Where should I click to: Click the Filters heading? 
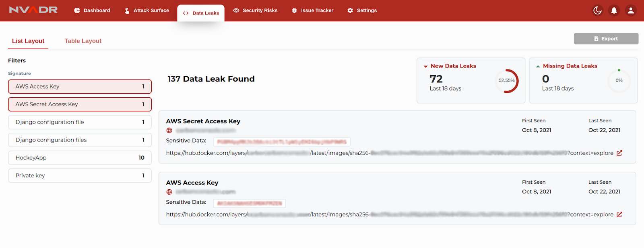17,61
